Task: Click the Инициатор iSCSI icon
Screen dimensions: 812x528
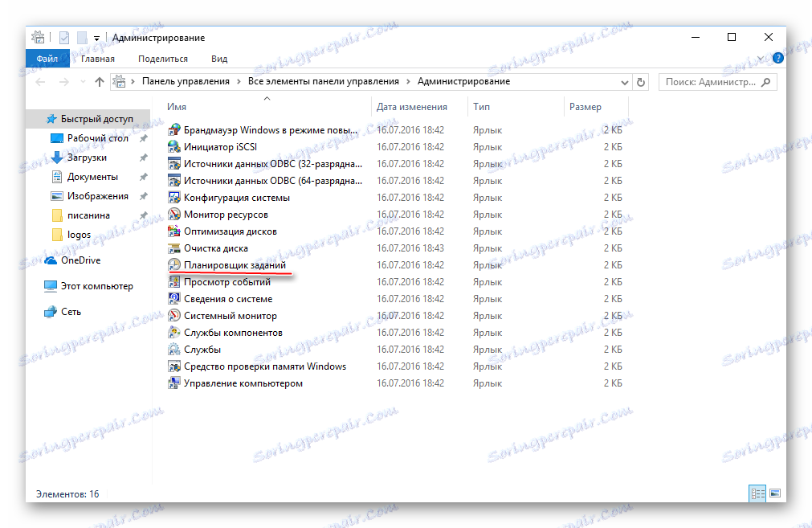Action: point(174,146)
